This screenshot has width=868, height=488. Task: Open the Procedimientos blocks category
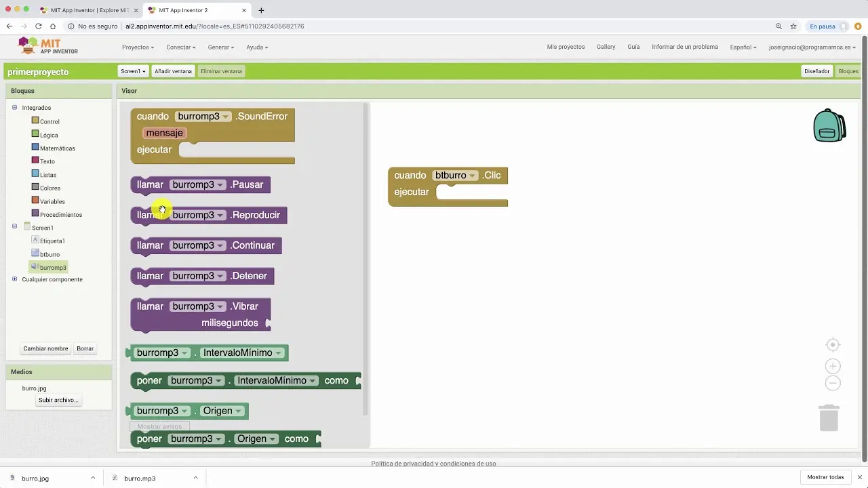tap(61, 215)
